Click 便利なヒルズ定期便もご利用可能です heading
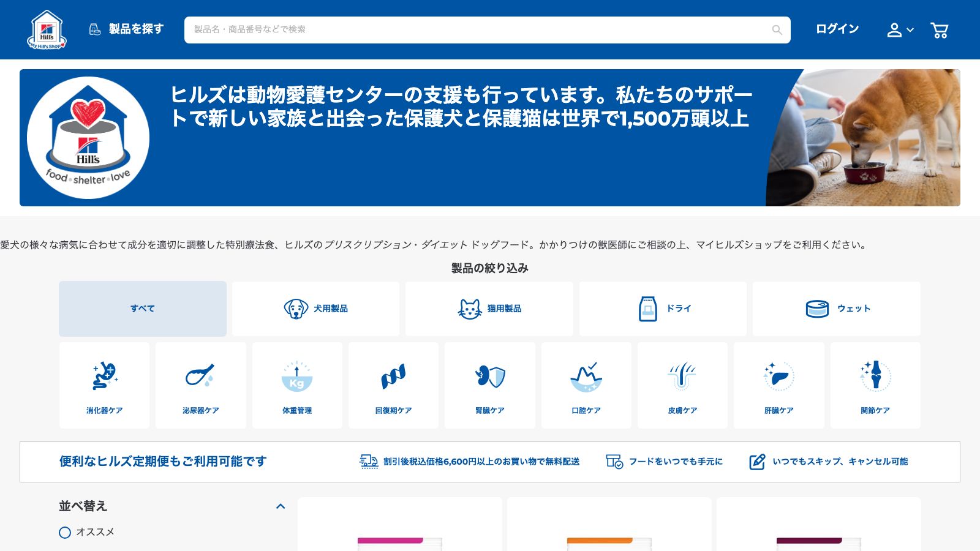This screenshot has height=551, width=980. pos(163,461)
